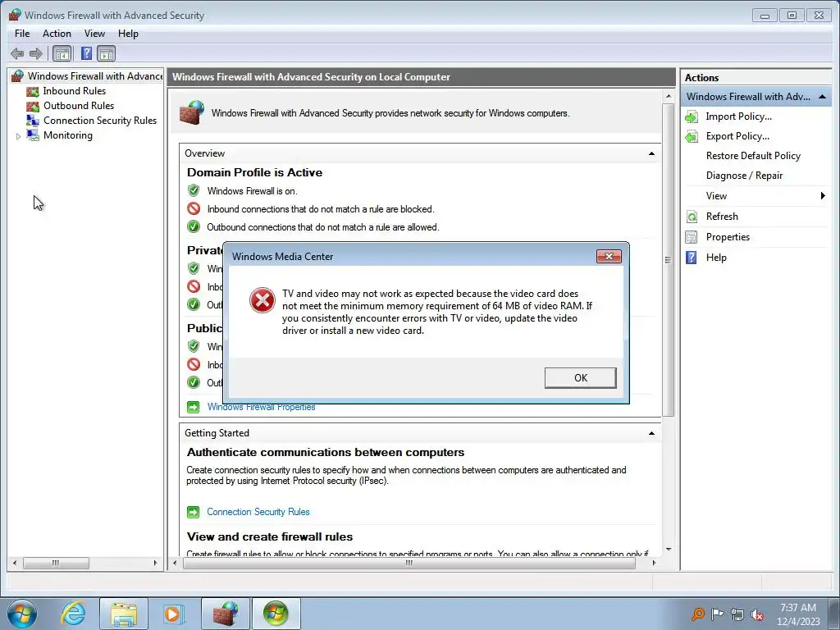Launch Internet Explorer from taskbar

tap(73, 614)
